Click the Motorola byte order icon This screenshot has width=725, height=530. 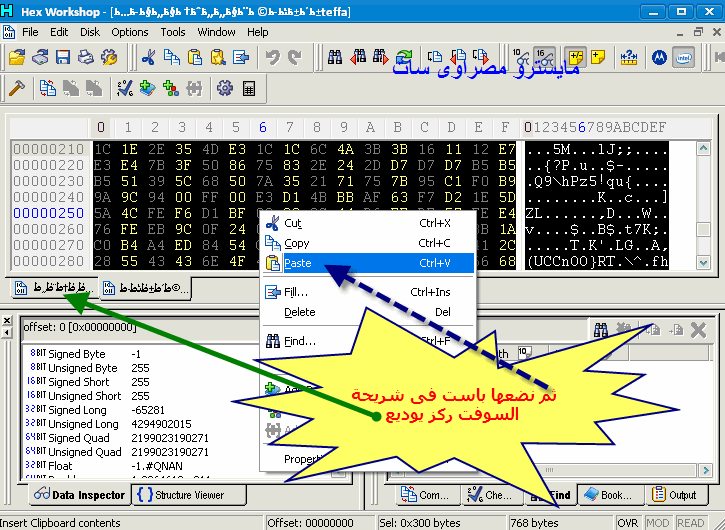659,57
